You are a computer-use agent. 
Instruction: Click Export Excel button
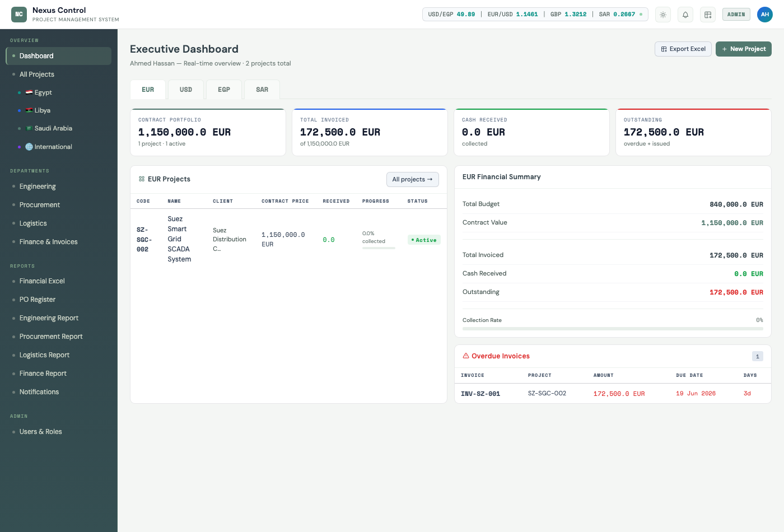click(x=683, y=49)
